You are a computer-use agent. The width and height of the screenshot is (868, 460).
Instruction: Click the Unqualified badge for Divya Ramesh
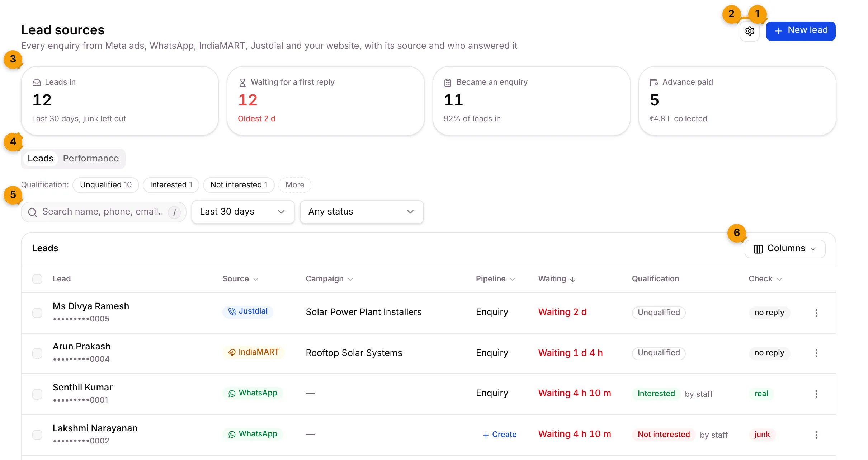click(659, 313)
